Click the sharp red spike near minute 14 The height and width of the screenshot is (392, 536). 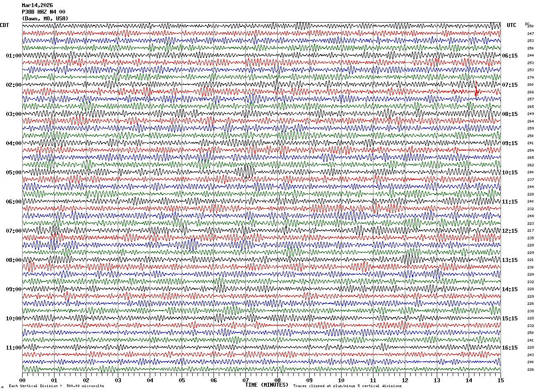pos(476,91)
